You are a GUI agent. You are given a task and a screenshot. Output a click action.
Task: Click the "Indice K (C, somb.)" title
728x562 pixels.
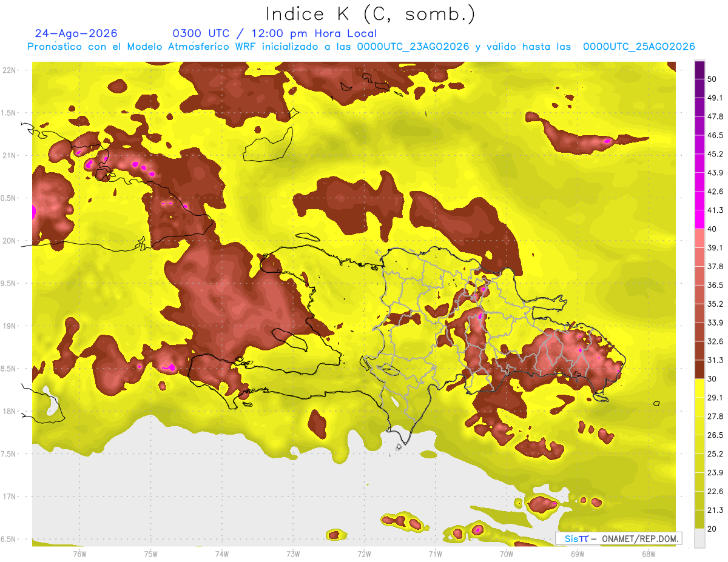point(370,15)
